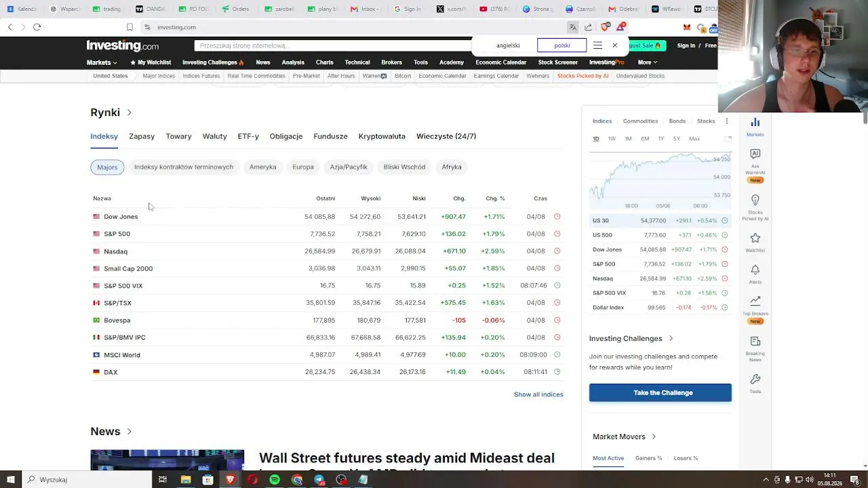Viewport: 868px width, 488px height.
Task: Open Task View on the taskbar
Action: (x=163, y=480)
